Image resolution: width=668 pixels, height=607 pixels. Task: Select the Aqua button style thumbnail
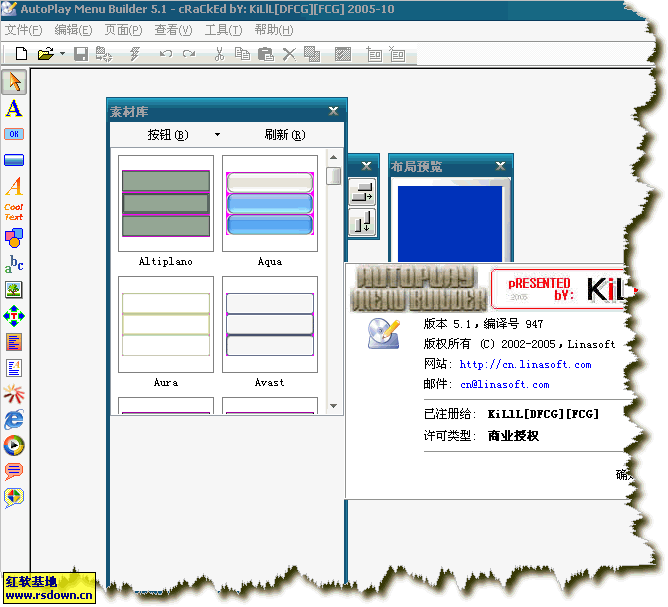[270, 204]
